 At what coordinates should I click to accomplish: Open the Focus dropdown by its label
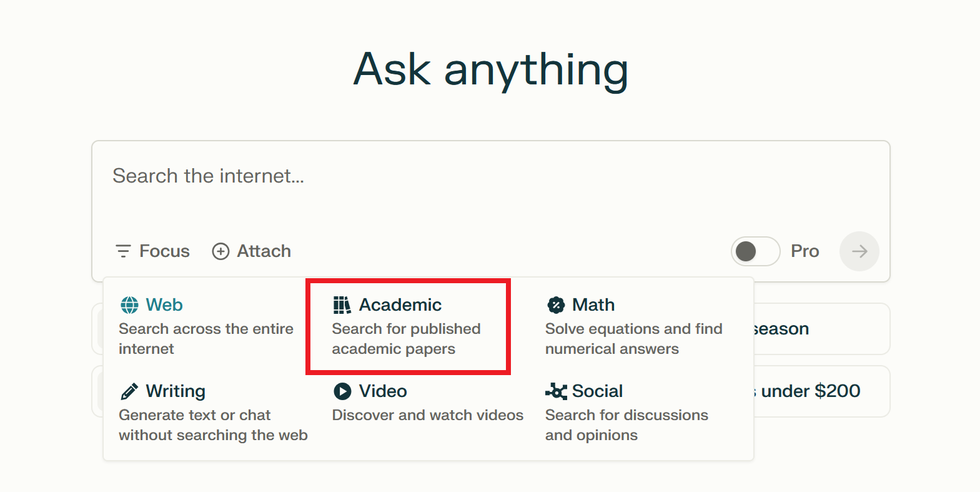tap(164, 251)
